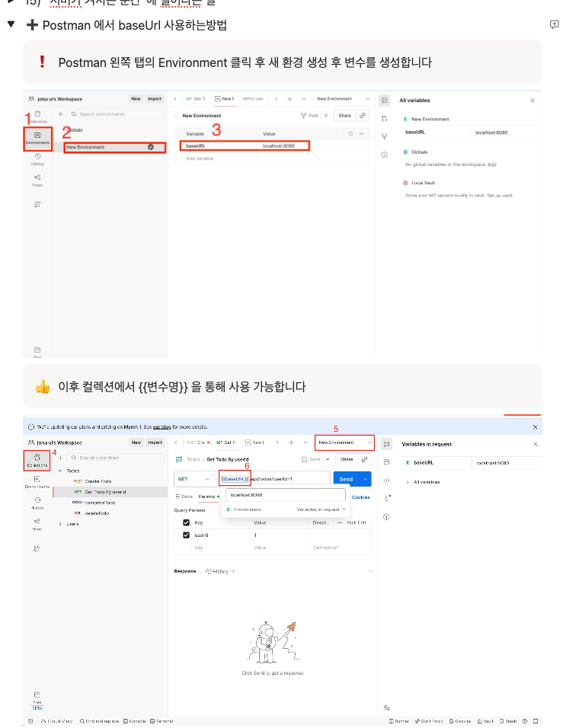Click Environments sidebar icon in lower Postman screenshot
The width and height of the screenshot is (566, 728).
tap(37, 482)
